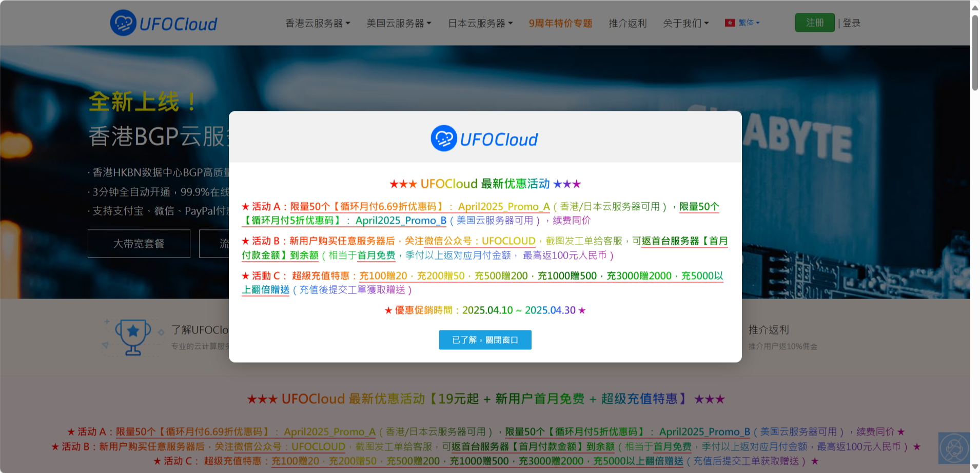980x473 pixels.
Task: Select the 大带宽套餐 banner button
Action: tap(139, 244)
